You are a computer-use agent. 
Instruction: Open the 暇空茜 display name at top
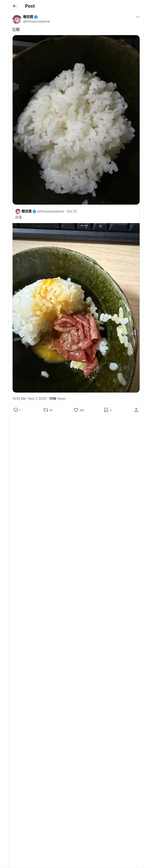coord(28,17)
